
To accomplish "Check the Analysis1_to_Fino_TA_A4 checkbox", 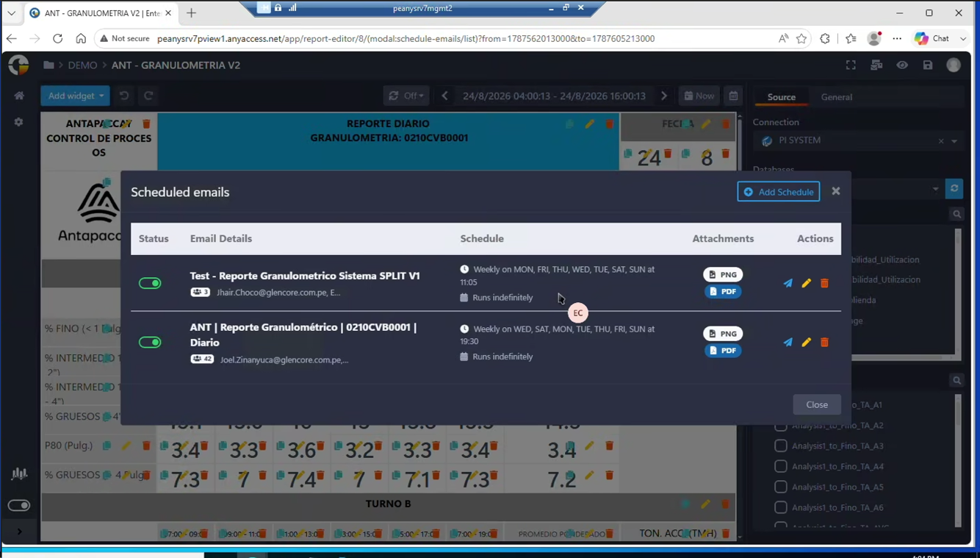I will 781,466.
